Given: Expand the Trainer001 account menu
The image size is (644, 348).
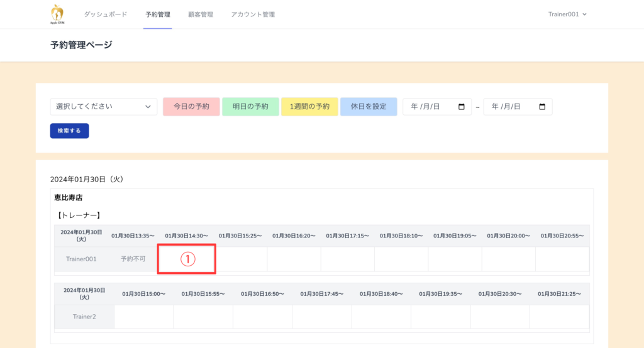Looking at the screenshot, I should (567, 14).
